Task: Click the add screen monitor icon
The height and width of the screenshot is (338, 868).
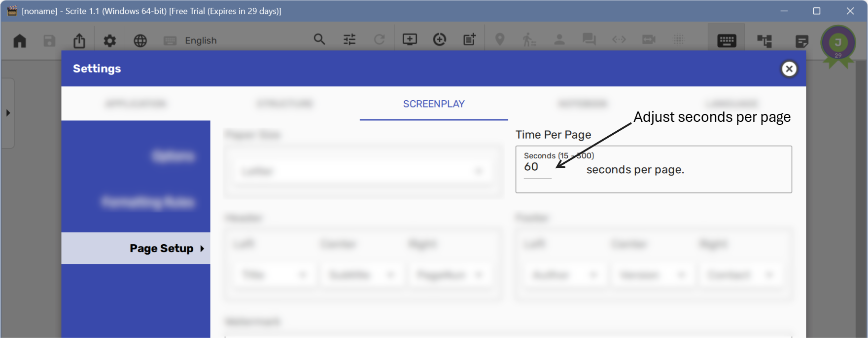Action: [x=410, y=39]
